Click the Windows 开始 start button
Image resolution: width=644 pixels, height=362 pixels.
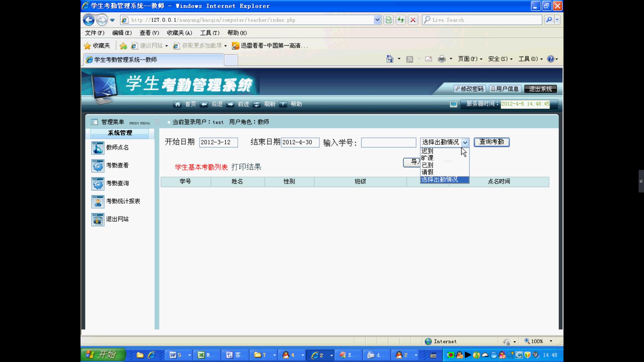[103, 355]
